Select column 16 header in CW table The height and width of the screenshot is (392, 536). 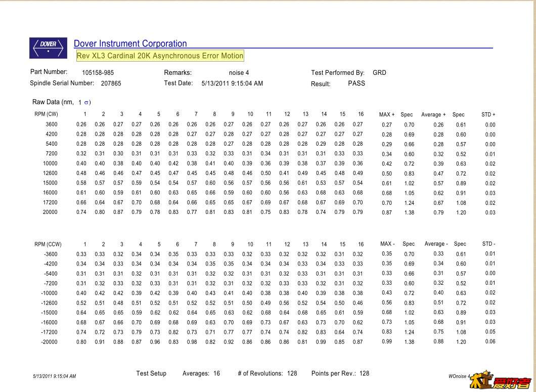[361, 114]
